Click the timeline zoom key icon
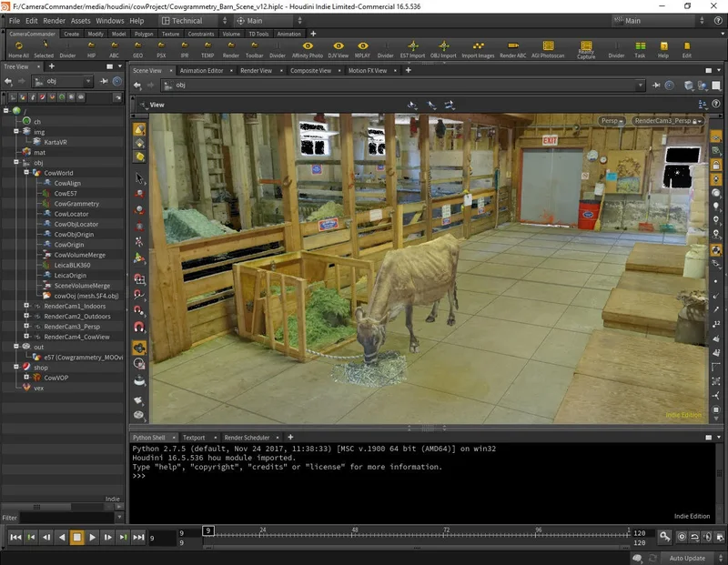The image size is (728, 565). 665,537
